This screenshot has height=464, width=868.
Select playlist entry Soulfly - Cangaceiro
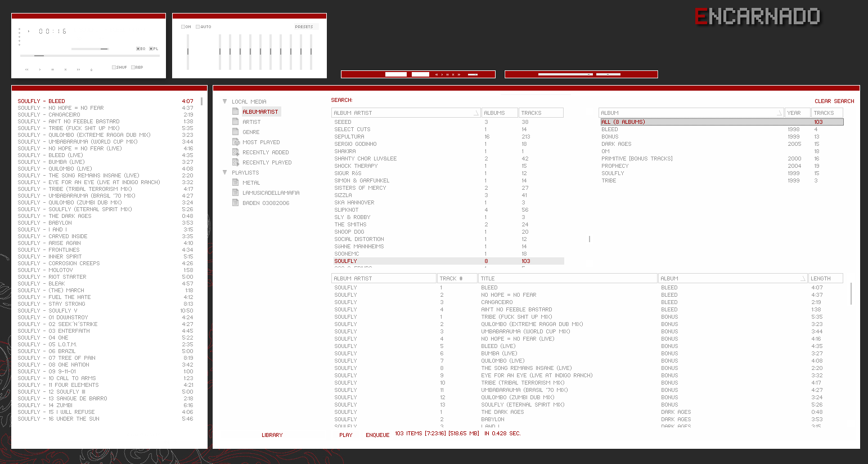(x=105, y=114)
